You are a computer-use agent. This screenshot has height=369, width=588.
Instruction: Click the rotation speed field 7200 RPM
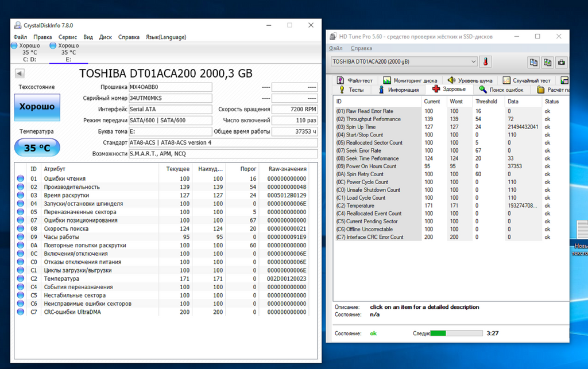click(x=295, y=110)
